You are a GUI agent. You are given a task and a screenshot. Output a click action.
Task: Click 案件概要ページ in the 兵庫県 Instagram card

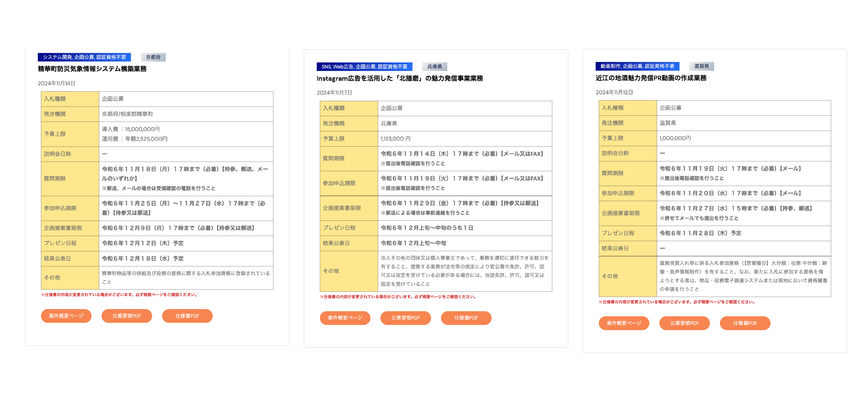tap(345, 318)
